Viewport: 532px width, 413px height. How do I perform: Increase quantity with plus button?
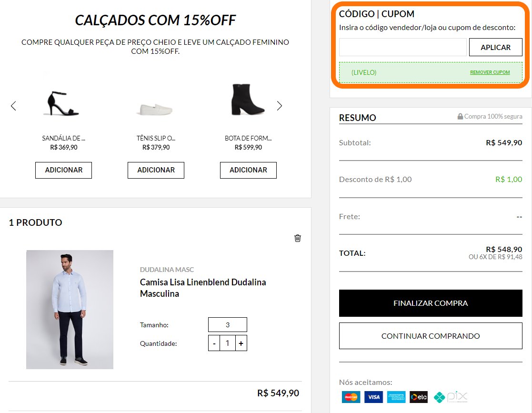pyautogui.click(x=241, y=343)
